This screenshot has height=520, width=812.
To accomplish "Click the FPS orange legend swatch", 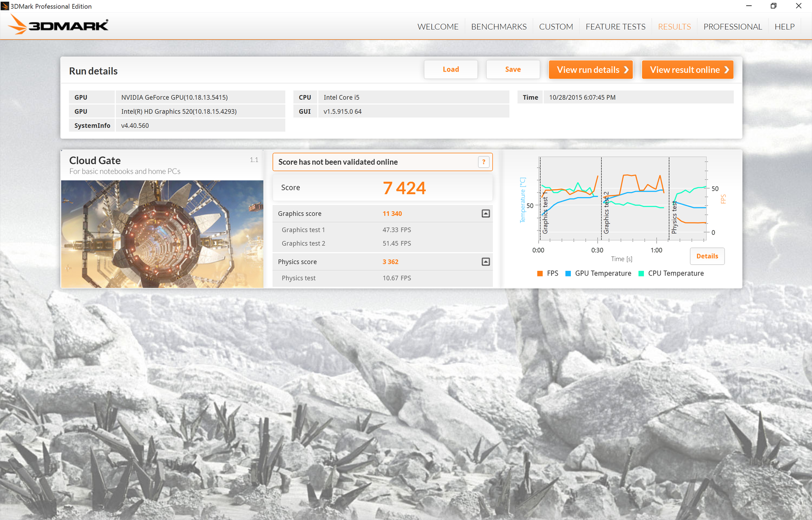I will [540, 273].
